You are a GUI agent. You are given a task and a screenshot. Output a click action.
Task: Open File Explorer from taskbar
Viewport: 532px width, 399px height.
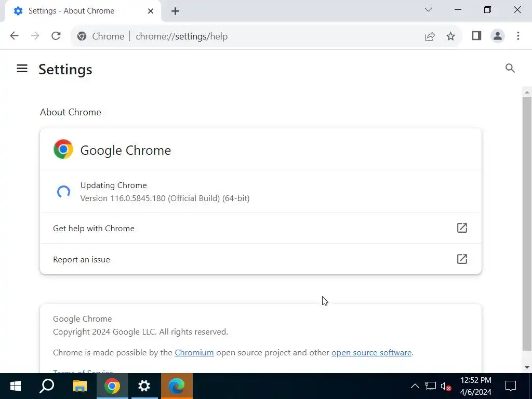[x=80, y=386]
